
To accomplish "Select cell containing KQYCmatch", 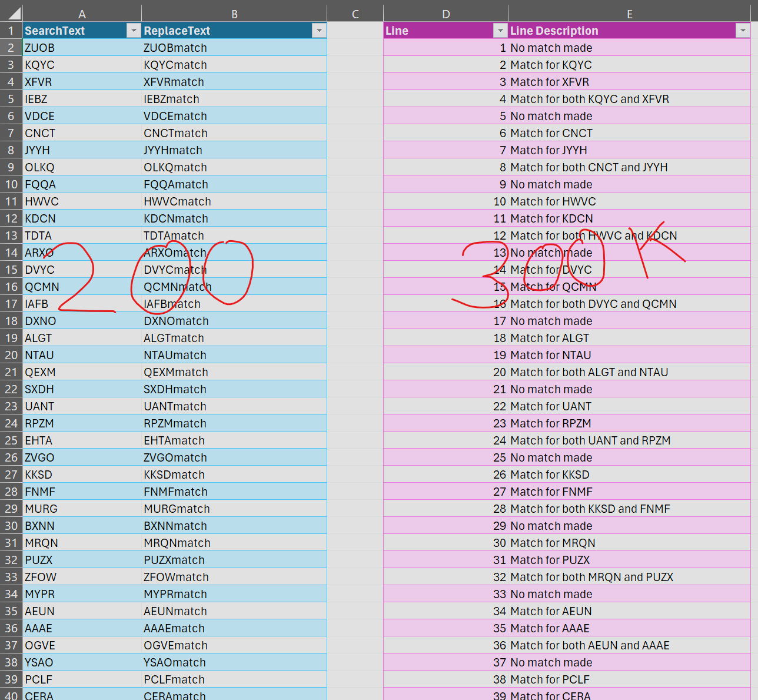I will 234,65.
